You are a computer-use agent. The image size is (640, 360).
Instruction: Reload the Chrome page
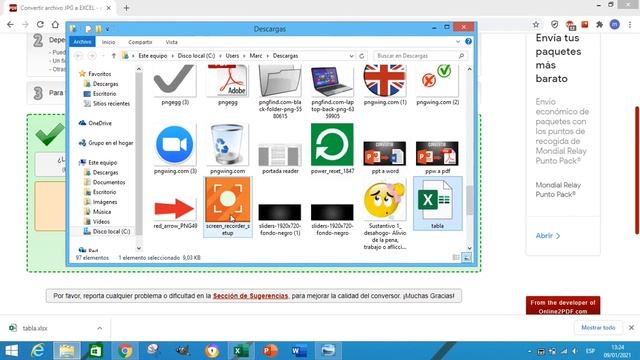[x=40, y=24]
